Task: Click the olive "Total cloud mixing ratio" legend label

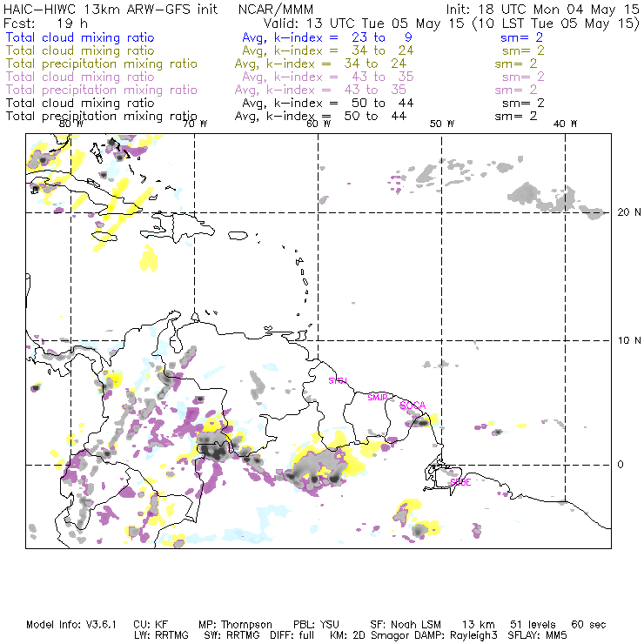Action: [x=80, y=50]
